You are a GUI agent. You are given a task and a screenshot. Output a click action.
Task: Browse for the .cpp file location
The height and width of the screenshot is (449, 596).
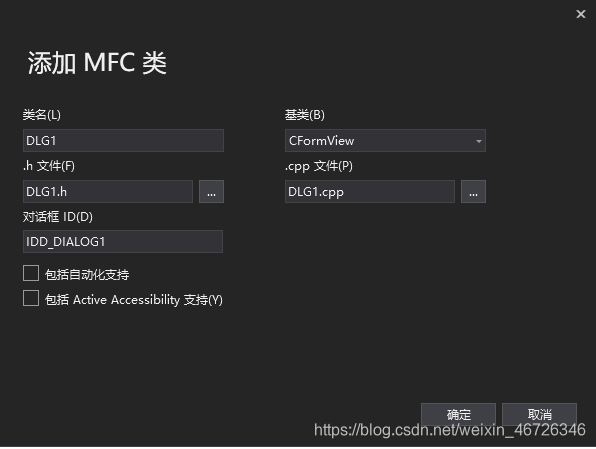point(473,192)
